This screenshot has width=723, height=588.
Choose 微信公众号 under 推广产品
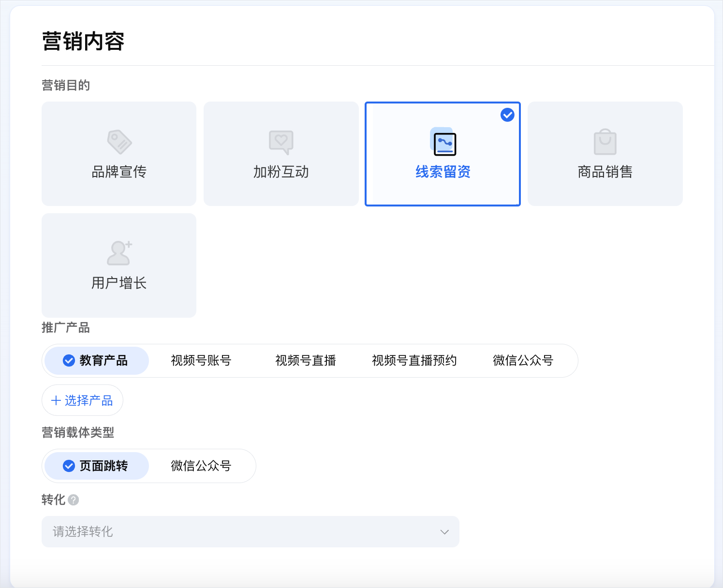click(x=523, y=361)
